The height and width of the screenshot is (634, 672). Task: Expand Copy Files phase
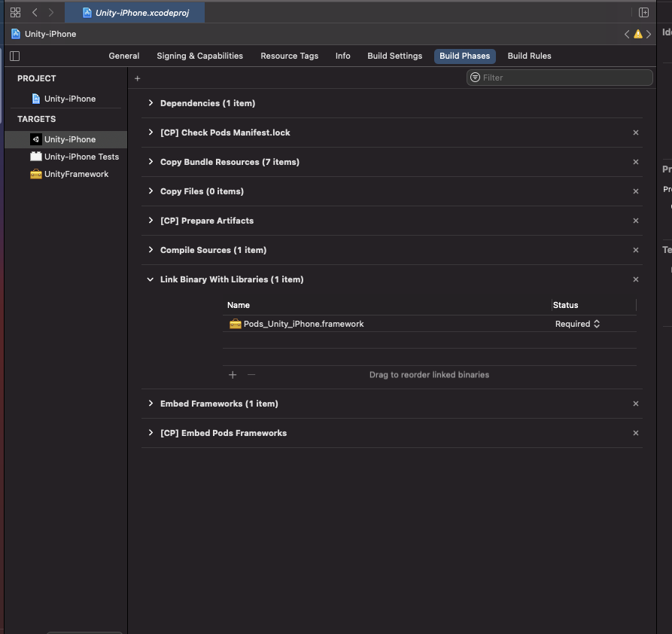coord(151,191)
